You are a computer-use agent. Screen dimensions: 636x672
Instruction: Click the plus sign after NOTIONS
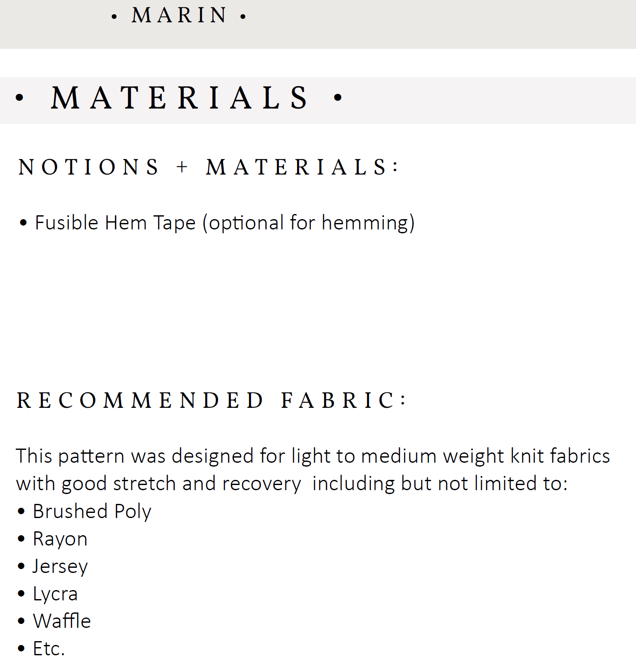pos(182,167)
